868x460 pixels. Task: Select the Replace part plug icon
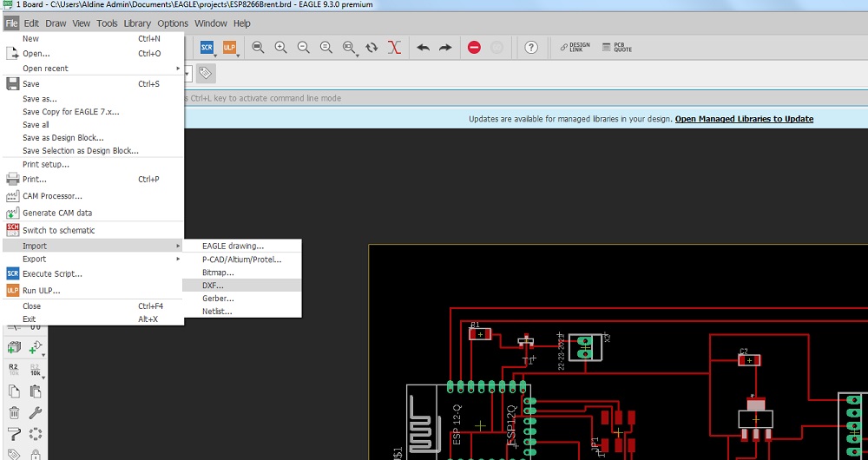(x=35, y=347)
